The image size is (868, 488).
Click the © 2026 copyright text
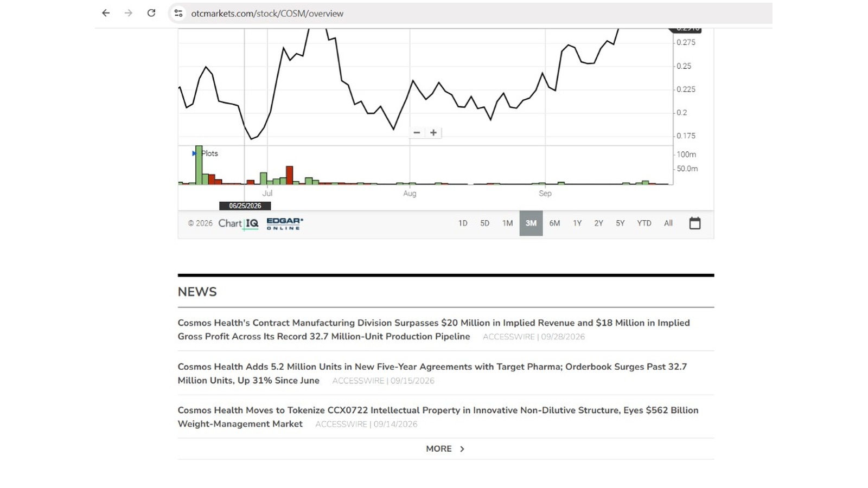(x=200, y=223)
